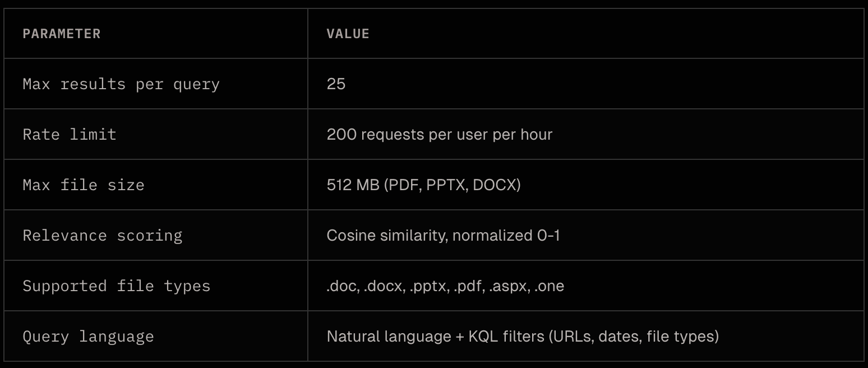This screenshot has width=868, height=368.
Task: Click the value 25
Action: pos(336,84)
